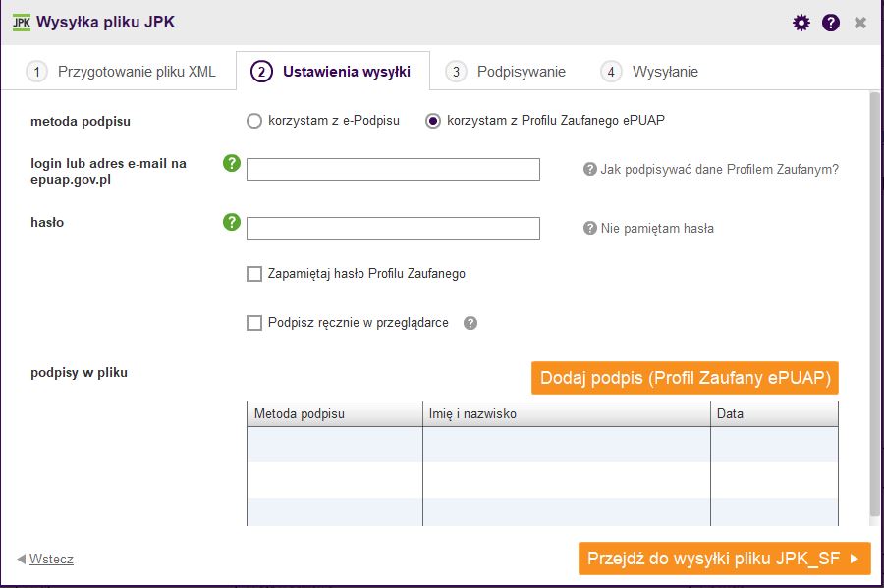This screenshot has height=588, width=884.
Task: Select the korzystam z e-Podpisu radio option
Action: pos(254,121)
